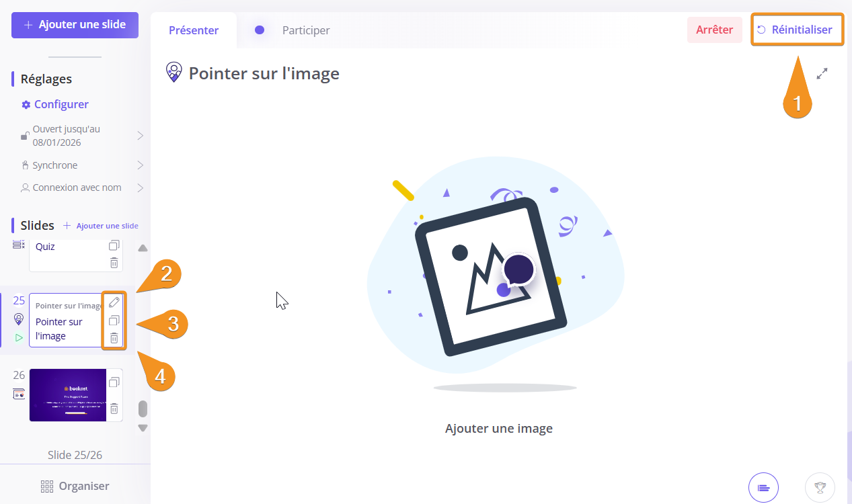This screenshot has width=852, height=504.
Task: Duplicate slide 26
Action: coord(114,382)
